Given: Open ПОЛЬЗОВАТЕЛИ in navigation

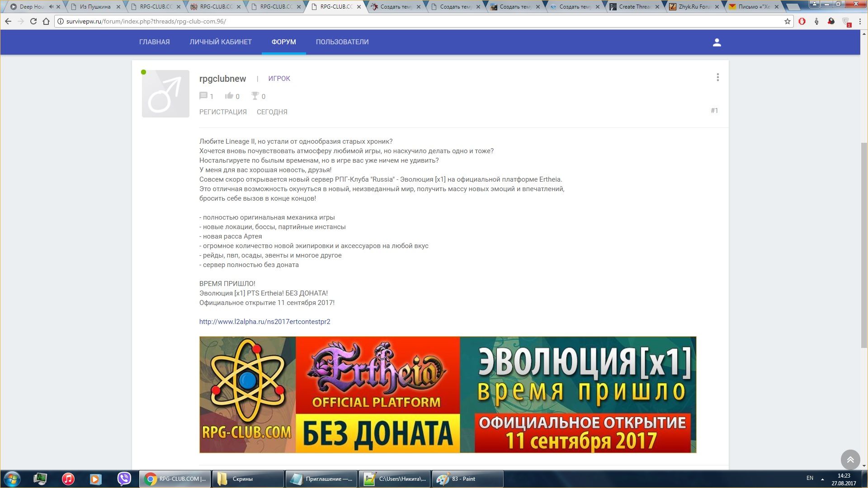Looking at the screenshot, I should coord(342,42).
